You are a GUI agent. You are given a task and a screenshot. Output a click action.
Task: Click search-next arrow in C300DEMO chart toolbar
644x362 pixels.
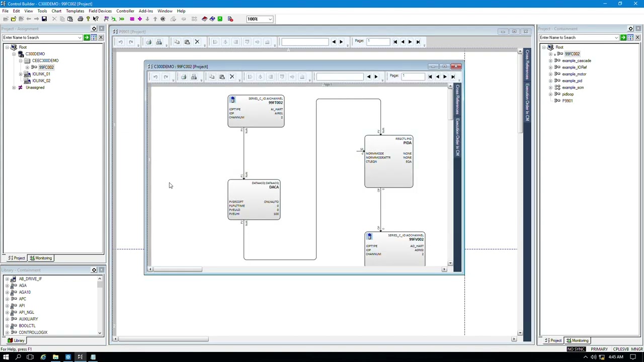tap(376, 77)
